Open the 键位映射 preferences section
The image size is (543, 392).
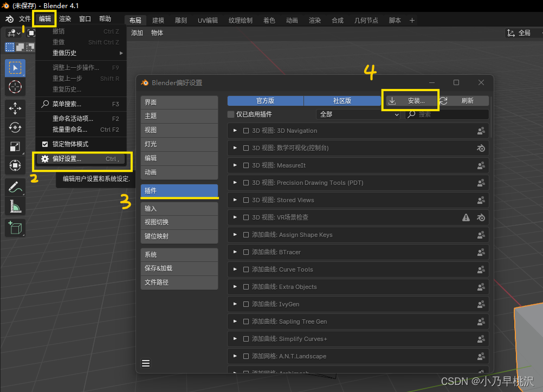pos(179,236)
